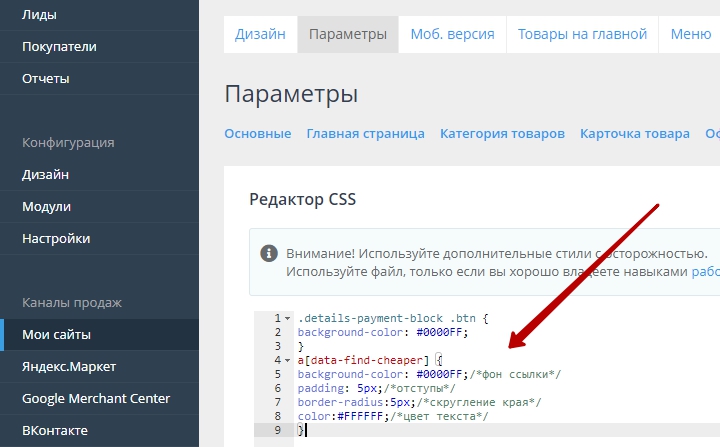Open the Параметры tab
The image size is (720, 447).
pos(347,34)
